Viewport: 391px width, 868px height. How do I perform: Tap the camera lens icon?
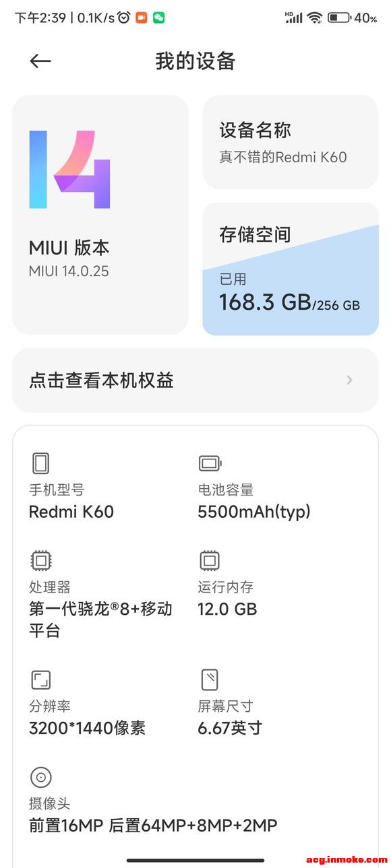[41, 778]
